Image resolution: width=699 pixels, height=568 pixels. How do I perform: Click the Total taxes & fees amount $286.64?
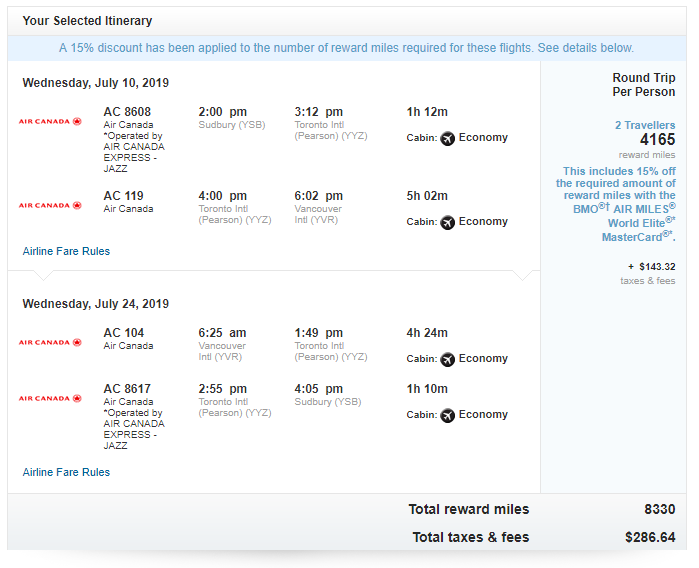[650, 537]
